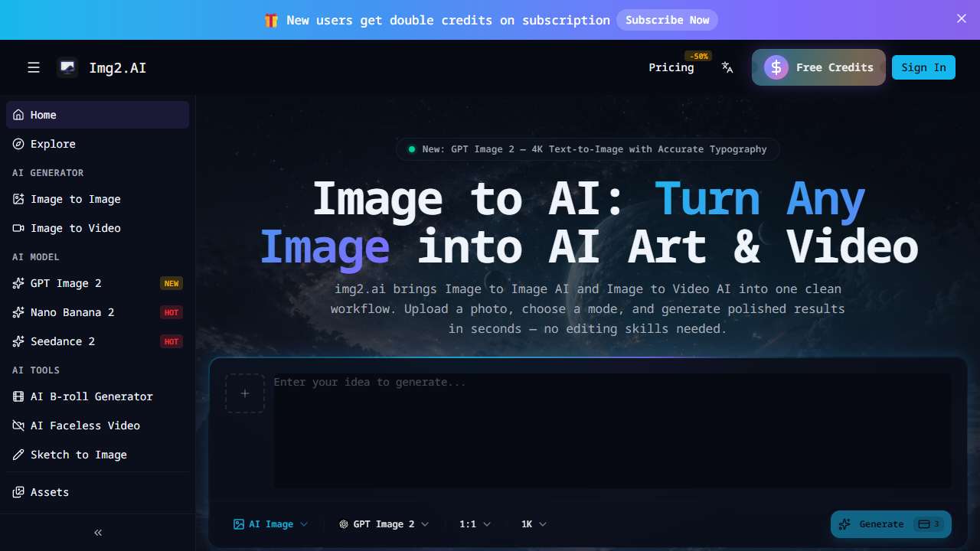Click the Generate button

click(891, 524)
